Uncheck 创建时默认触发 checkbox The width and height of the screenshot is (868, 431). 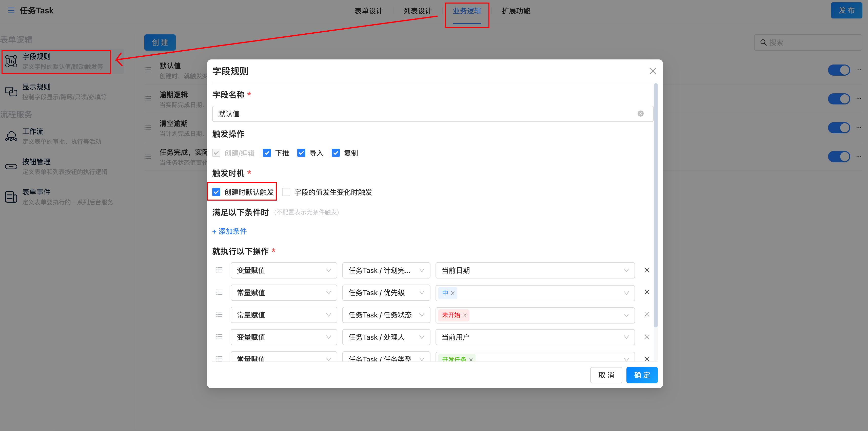tap(216, 192)
